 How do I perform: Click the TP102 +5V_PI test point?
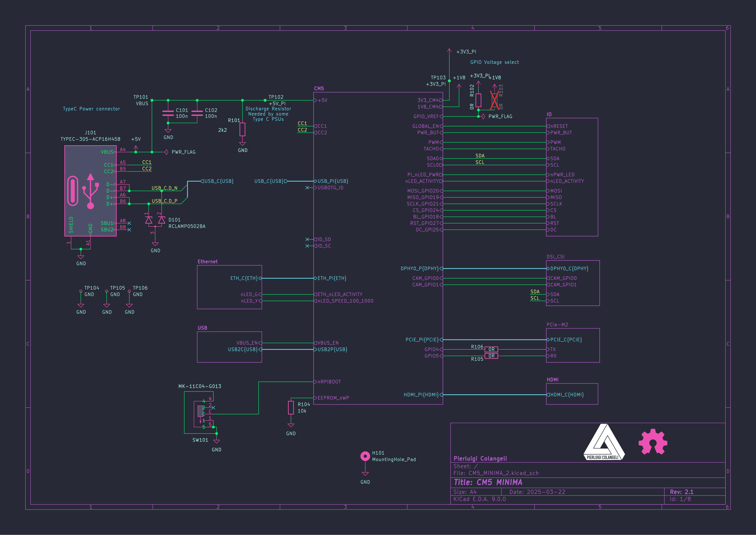click(x=265, y=100)
